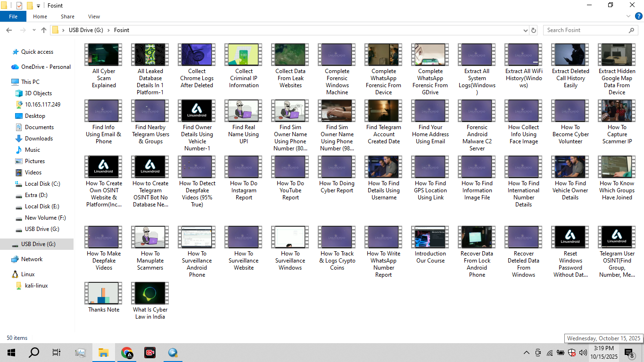The image size is (644, 362).
Task: Select Downloads in the navigation pane
Action: [x=39, y=139]
